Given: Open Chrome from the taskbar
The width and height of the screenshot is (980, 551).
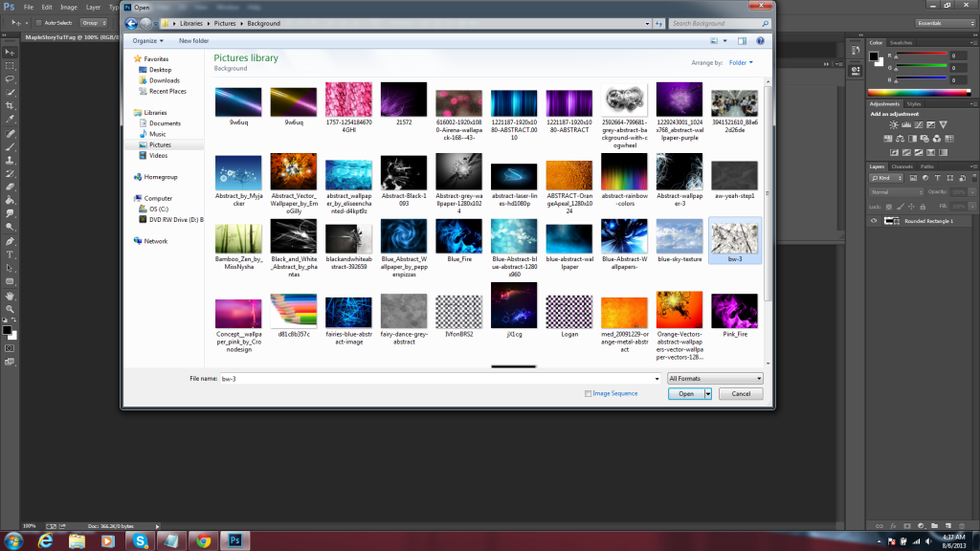Looking at the screenshot, I should coord(203,541).
